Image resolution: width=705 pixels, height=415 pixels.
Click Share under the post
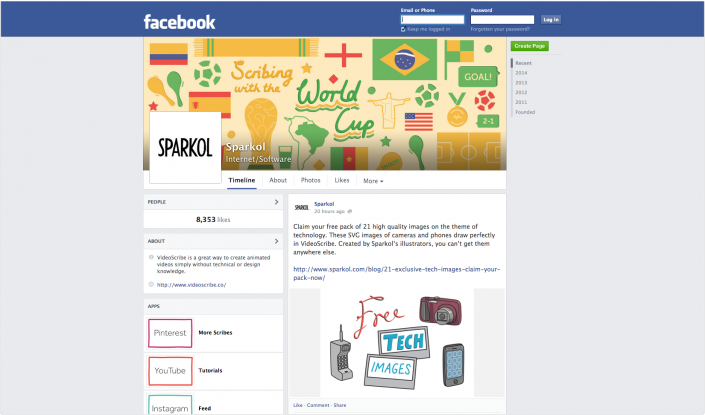340,405
